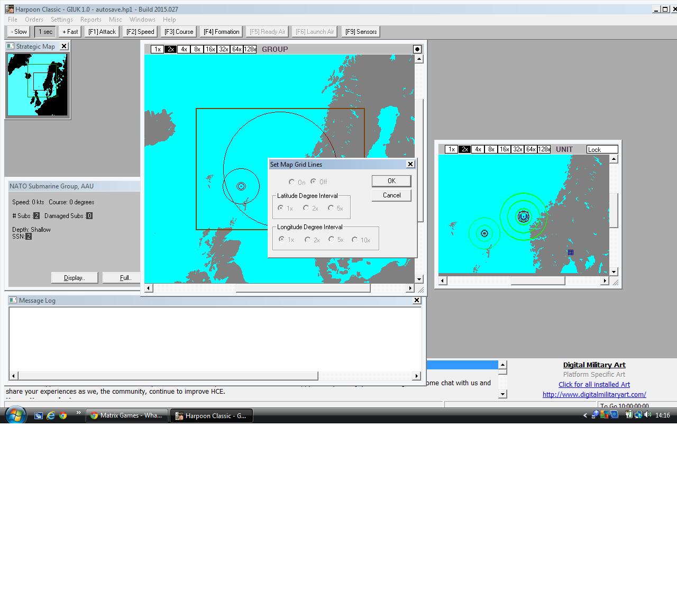
Task: Select the grid lines On radio button
Action: [x=291, y=182]
